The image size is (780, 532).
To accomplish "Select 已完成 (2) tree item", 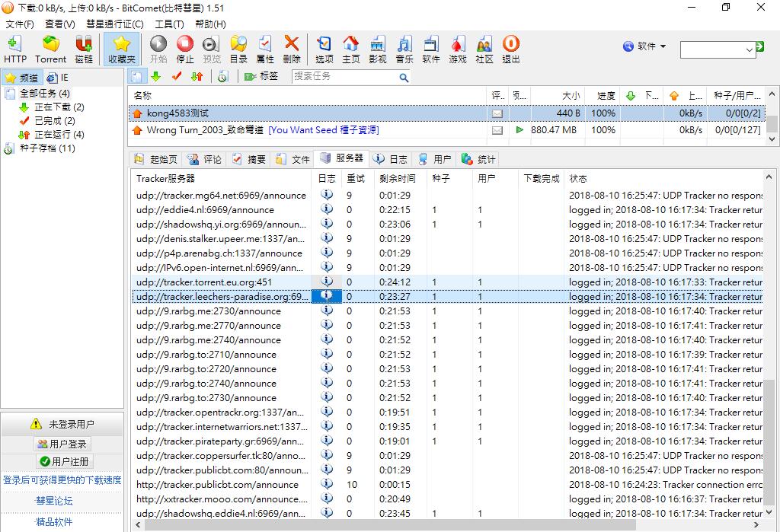I will click(x=55, y=120).
